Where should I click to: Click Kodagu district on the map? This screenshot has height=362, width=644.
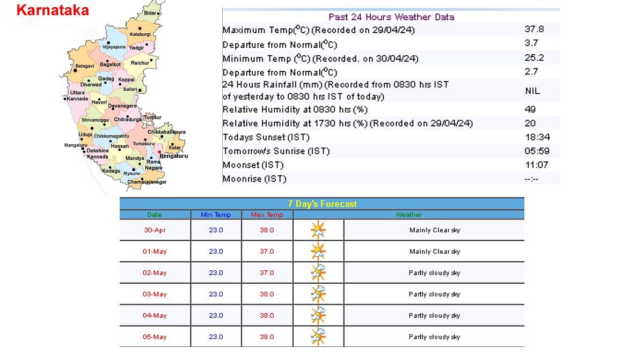tap(111, 171)
